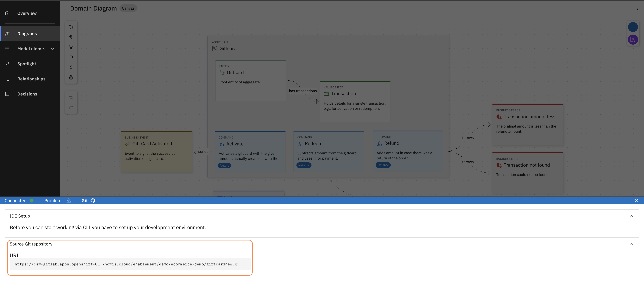The width and height of the screenshot is (644, 289).
Task: Open the Relationships page
Action: click(x=31, y=79)
